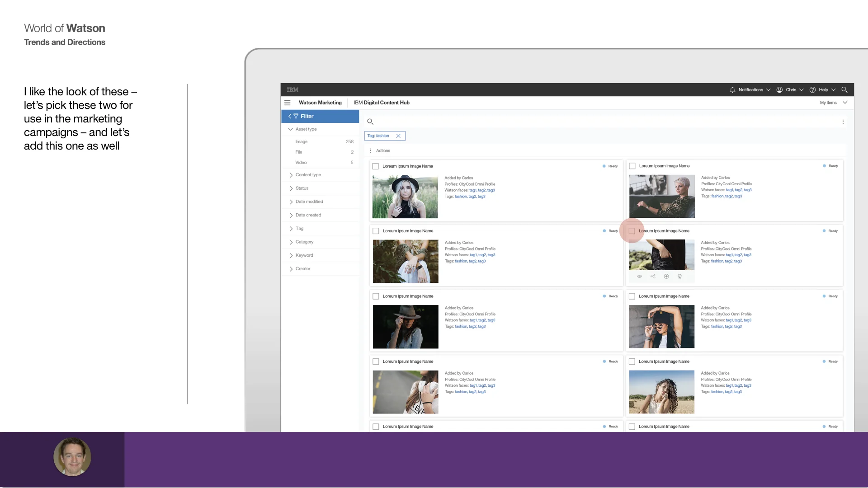Image resolution: width=868 pixels, height=488 pixels.
Task: Open the Help menu
Action: 823,90
